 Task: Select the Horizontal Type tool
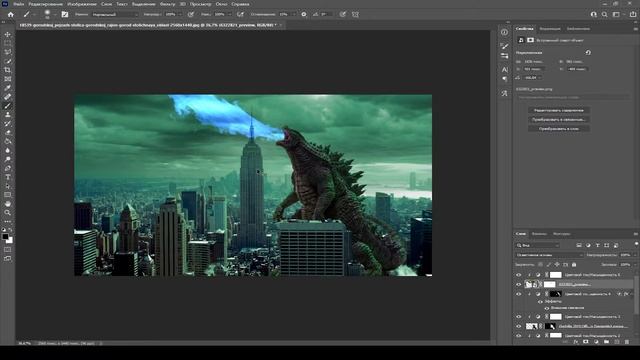pos(7,177)
